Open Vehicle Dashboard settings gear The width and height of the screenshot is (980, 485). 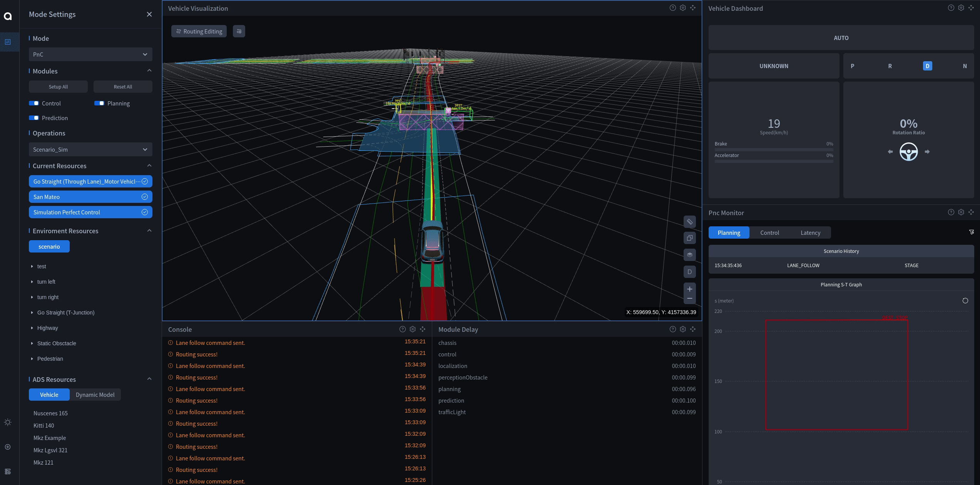click(961, 8)
